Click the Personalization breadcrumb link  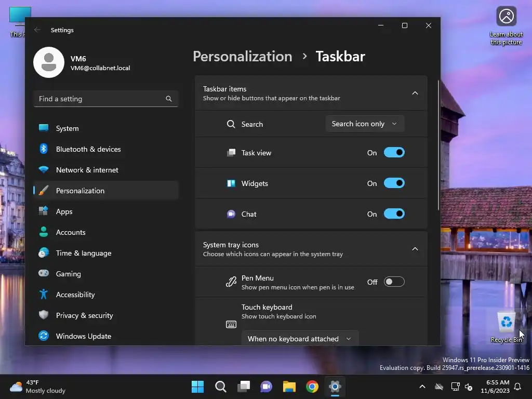pyautogui.click(x=242, y=56)
